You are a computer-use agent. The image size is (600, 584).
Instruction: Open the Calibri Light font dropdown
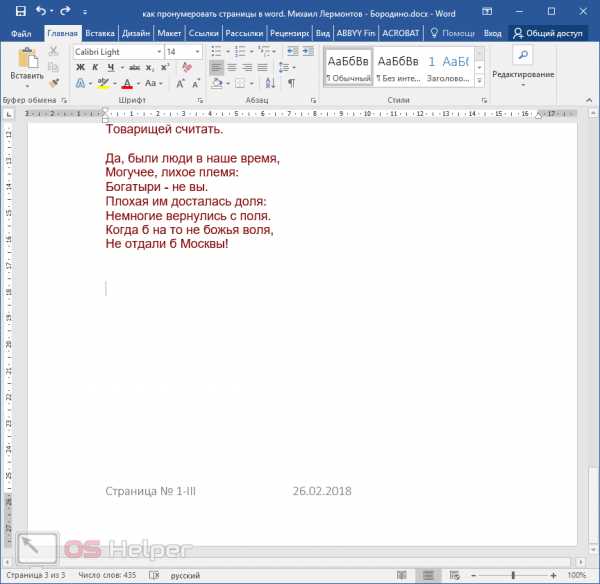point(159,52)
